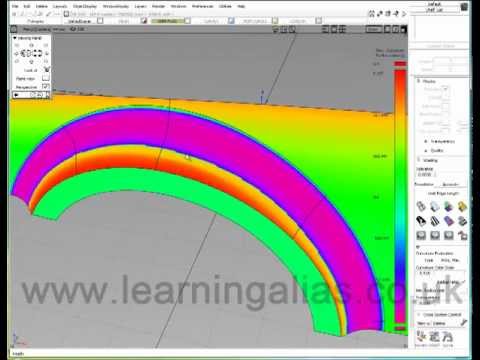Select the yellow diagnostic shading icon
Image resolution: width=480 pixels, height=360 pixels.
click(x=462, y=206)
